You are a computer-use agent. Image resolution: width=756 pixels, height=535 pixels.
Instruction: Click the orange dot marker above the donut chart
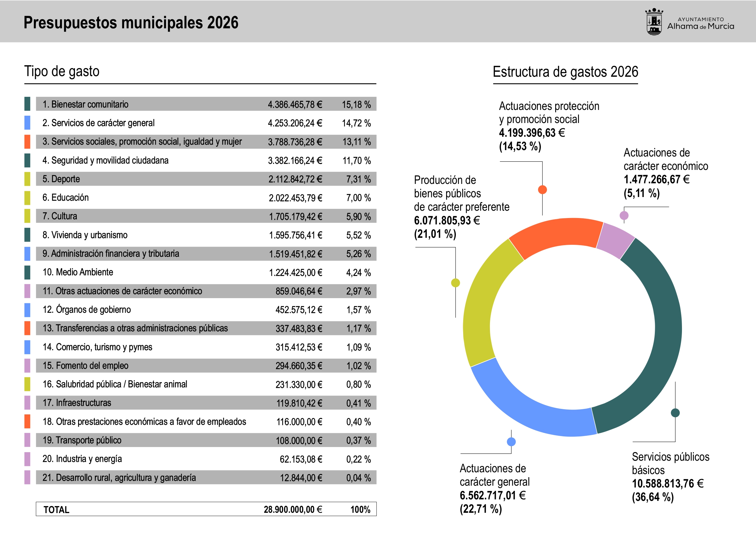542,189
